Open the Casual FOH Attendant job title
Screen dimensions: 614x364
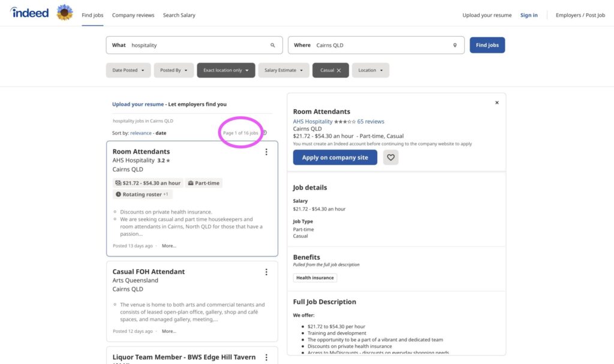[149, 272]
